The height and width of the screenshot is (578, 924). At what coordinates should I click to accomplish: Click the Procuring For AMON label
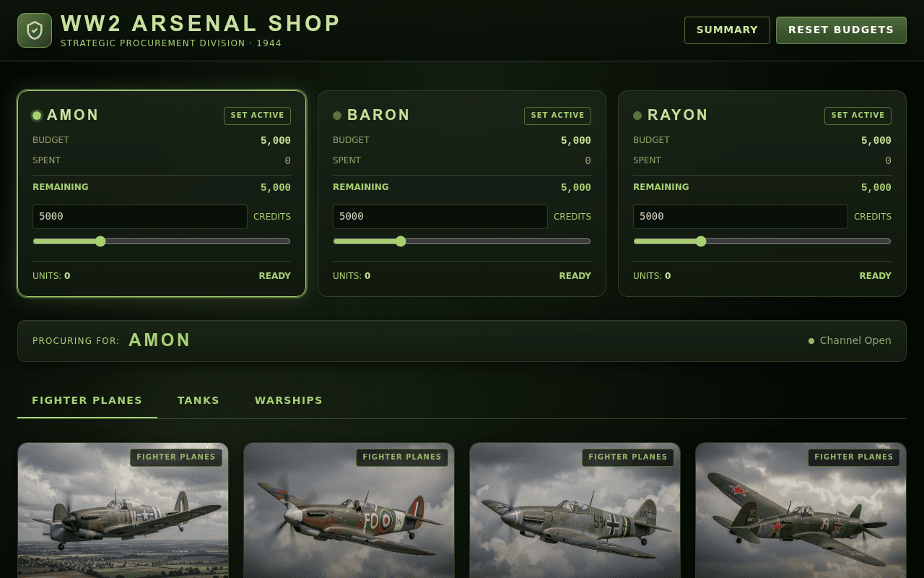(112, 340)
